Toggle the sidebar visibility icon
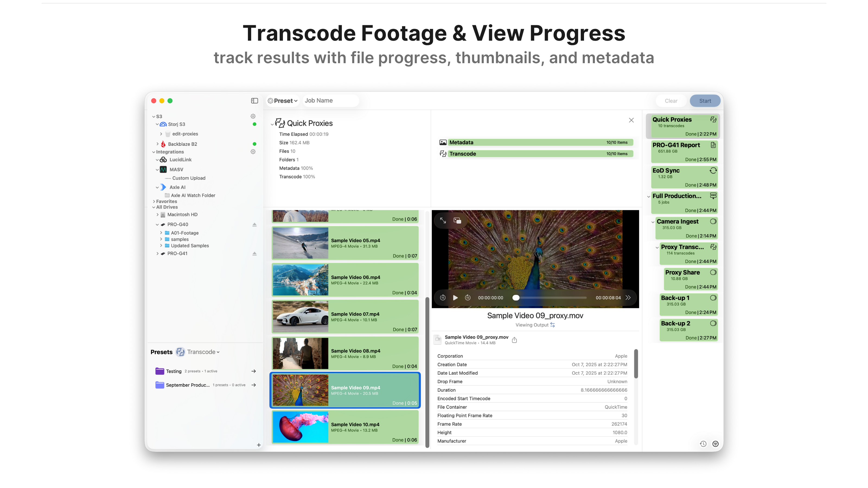Viewport: 868px width, 488px height. [x=254, y=101]
